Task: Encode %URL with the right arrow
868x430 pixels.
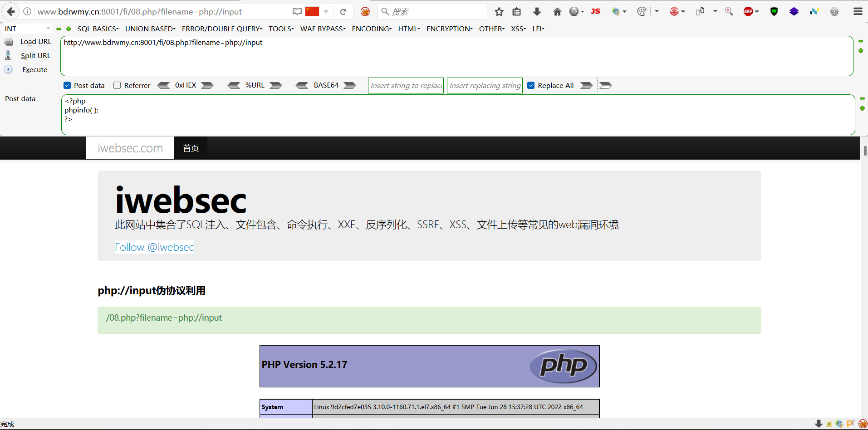Action: coord(276,85)
